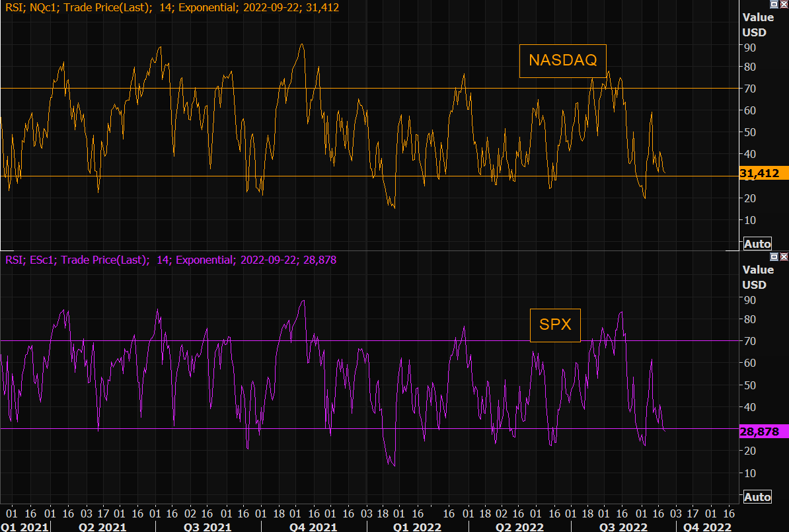Select Q1 2021 on the time axis
Viewport: 789px width, 532px height.
coord(24,527)
